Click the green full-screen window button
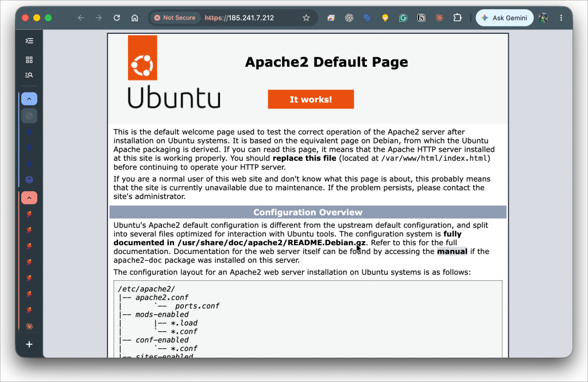Viewport: 588px width, 382px height. (x=48, y=18)
